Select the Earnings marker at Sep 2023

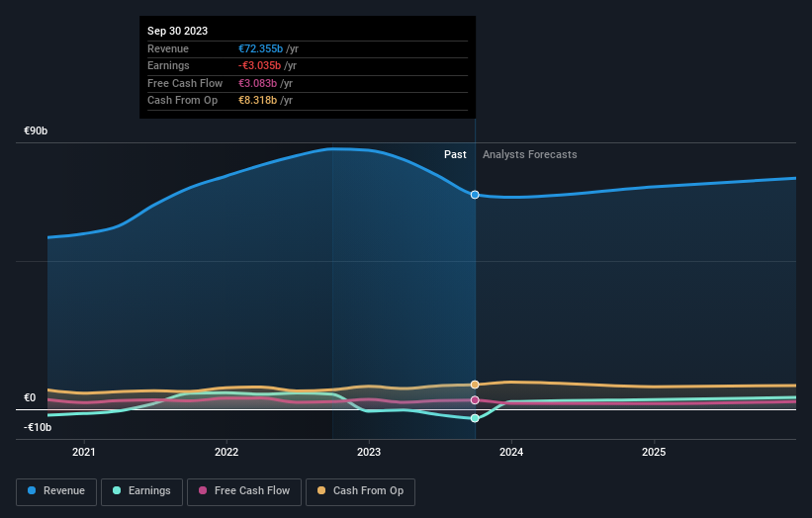(475, 418)
